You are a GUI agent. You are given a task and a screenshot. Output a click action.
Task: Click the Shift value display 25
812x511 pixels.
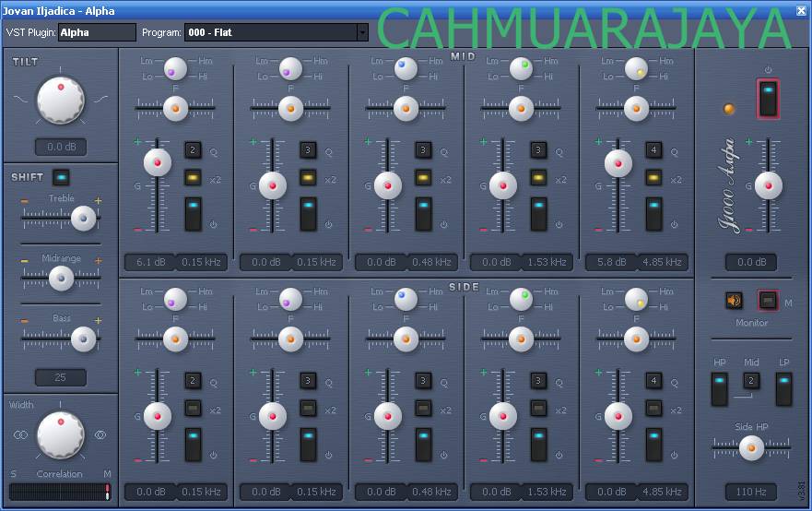click(x=61, y=377)
